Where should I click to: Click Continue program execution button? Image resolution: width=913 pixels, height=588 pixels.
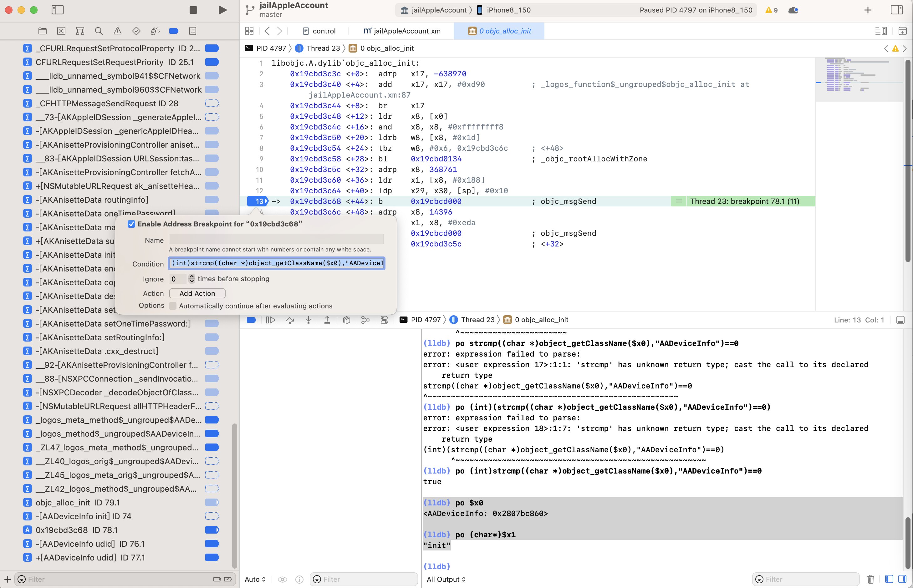coord(270,320)
